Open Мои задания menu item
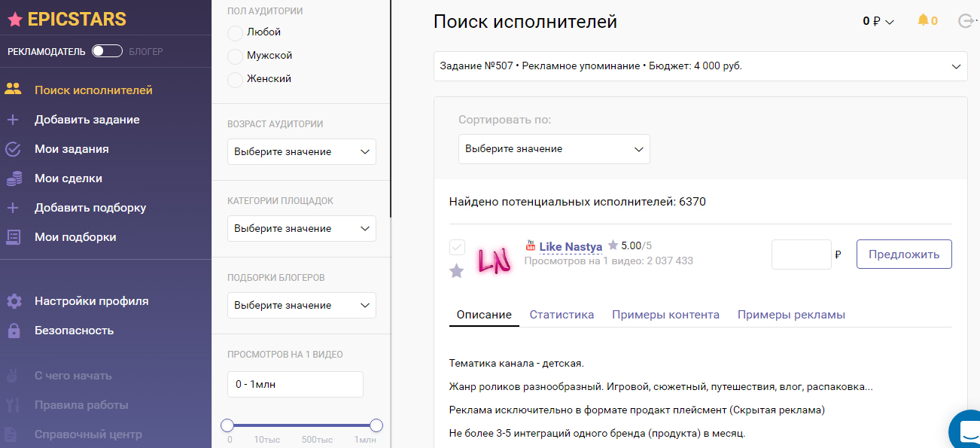 (72, 149)
